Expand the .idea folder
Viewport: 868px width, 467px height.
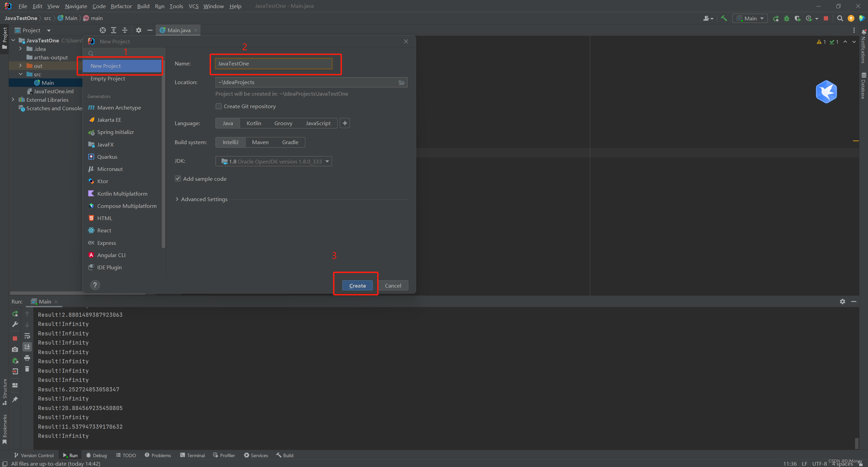20,49
